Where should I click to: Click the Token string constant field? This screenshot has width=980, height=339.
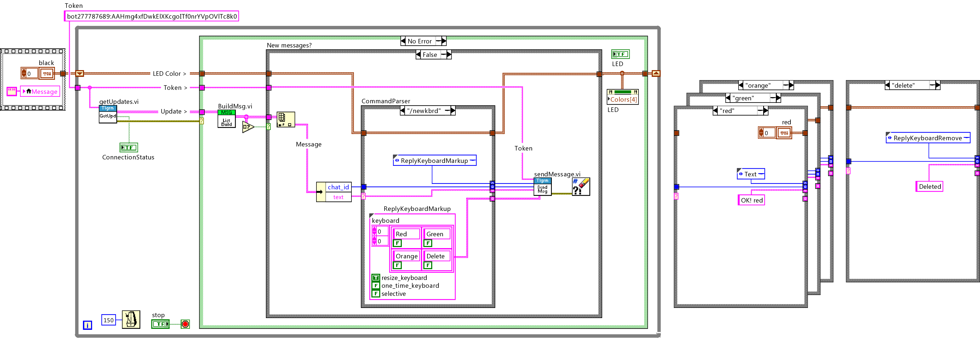point(151,16)
